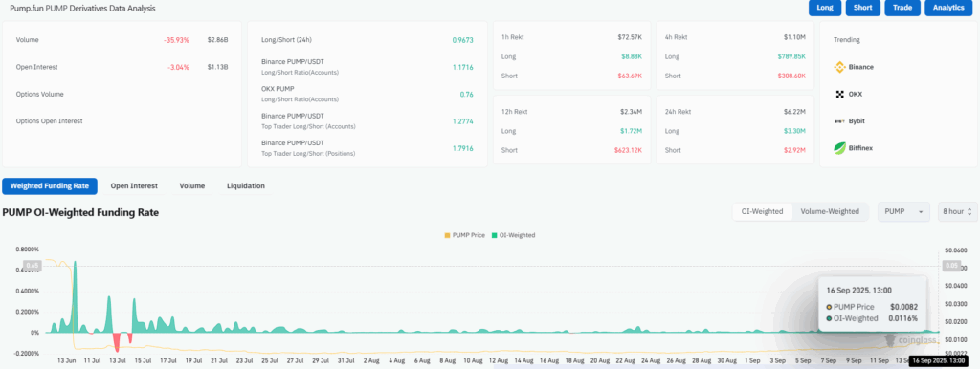Click the Pump.fun PUMP Derivatives Data Analysis title

tap(82, 9)
